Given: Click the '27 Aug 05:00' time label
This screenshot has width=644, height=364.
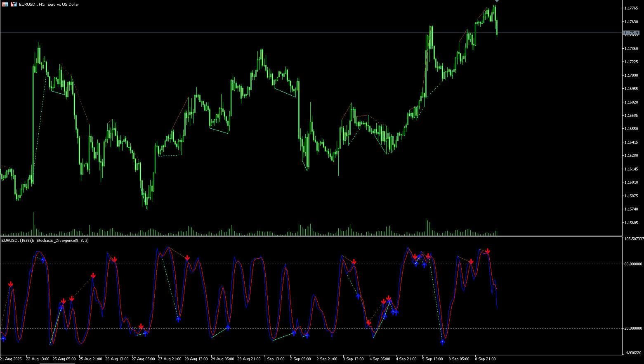Looking at the screenshot, I should coord(144,359).
